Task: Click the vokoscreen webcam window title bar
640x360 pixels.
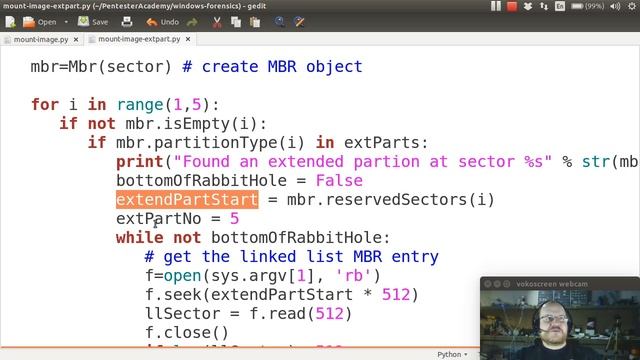Action: [x=560, y=284]
